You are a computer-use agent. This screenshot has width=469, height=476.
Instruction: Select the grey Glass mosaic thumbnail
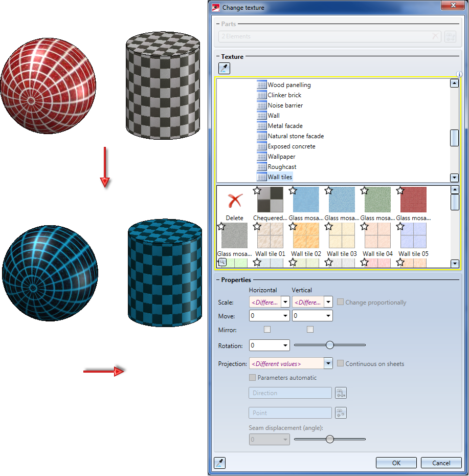tap(234, 235)
